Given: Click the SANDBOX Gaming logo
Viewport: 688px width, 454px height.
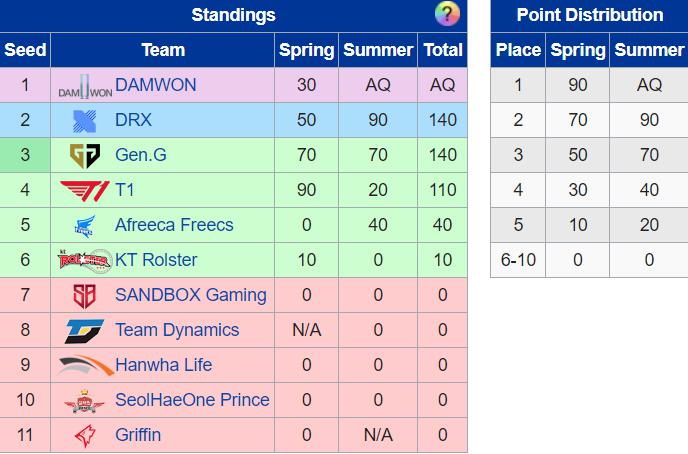Looking at the screenshot, I should click(x=84, y=296).
